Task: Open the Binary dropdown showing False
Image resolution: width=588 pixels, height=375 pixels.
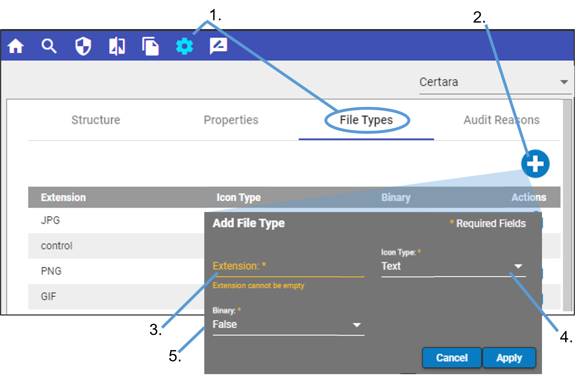Action: (x=357, y=325)
